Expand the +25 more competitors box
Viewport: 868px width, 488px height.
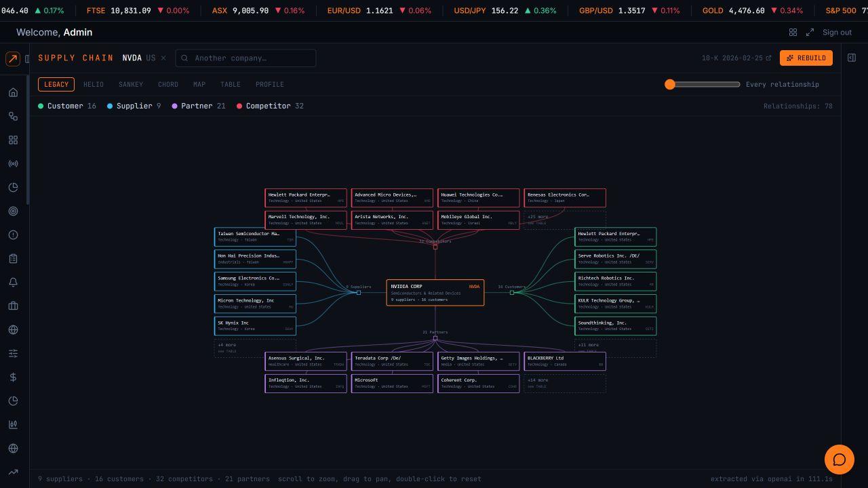point(565,220)
